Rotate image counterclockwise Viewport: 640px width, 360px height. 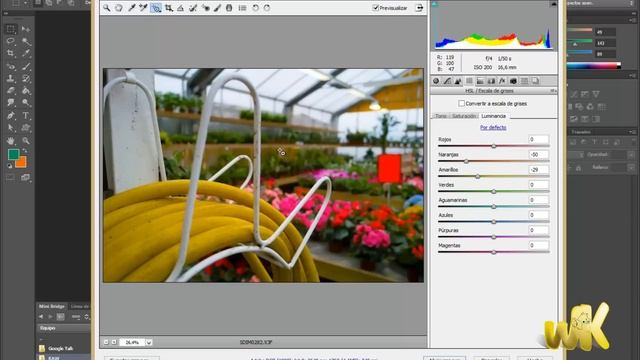255,8
